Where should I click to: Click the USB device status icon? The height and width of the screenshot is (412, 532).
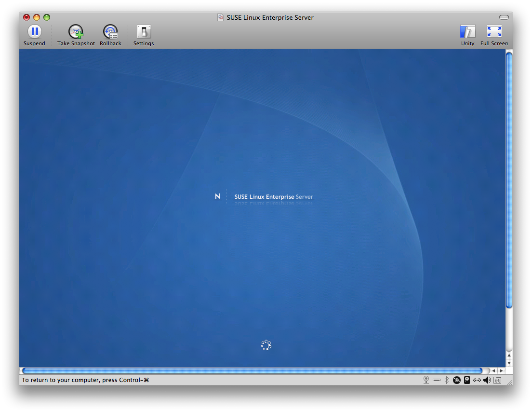437,380
